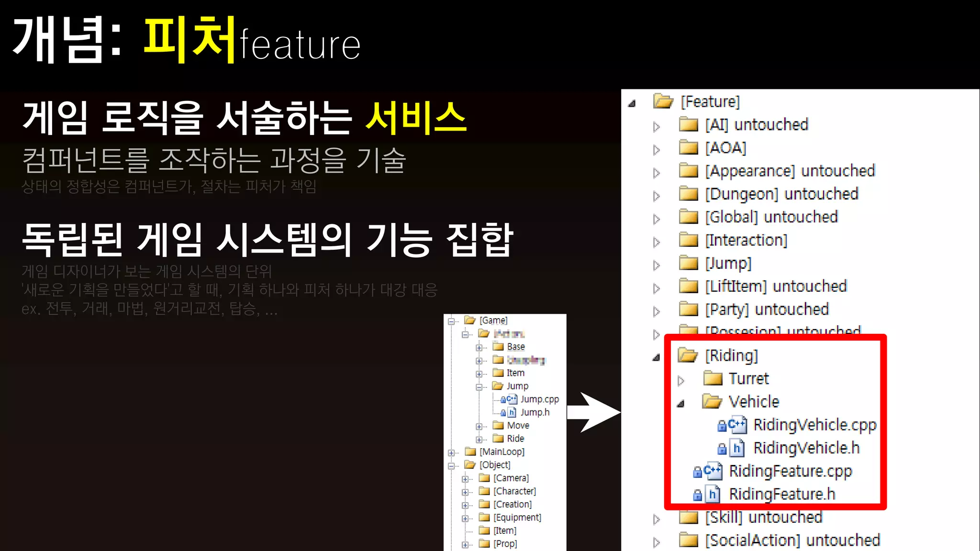Select the '[Party] untouched' label
This screenshot has width=980, height=551.
tap(767, 309)
